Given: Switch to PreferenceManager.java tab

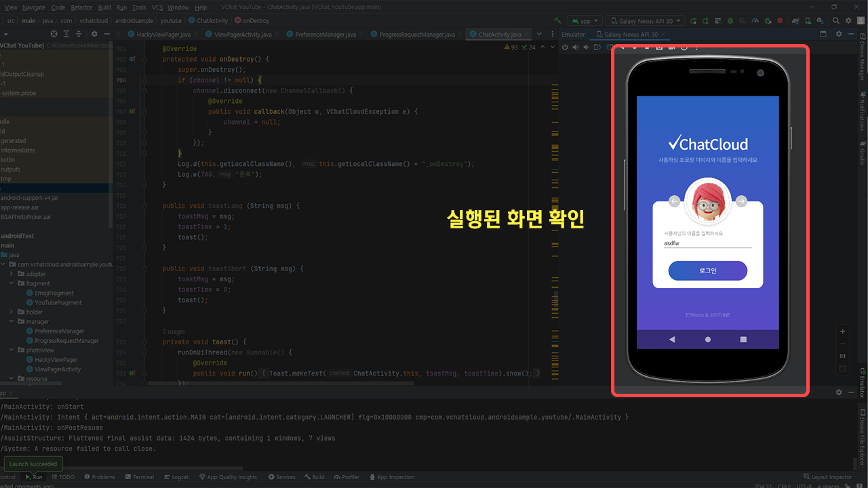Looking at the screenshot, I should click(x=325, y=34).
